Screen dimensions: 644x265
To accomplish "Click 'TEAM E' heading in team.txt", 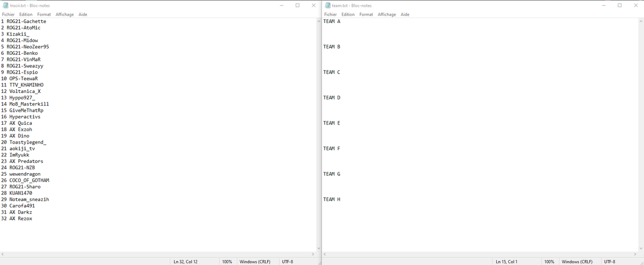I will (x=332, y=123).
